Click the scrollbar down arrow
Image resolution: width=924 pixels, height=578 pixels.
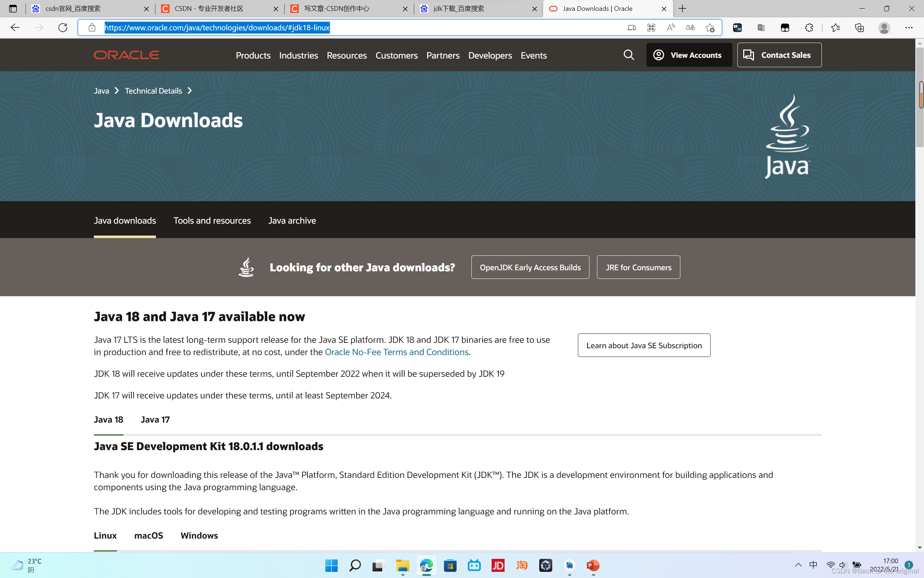pos(919,547)
